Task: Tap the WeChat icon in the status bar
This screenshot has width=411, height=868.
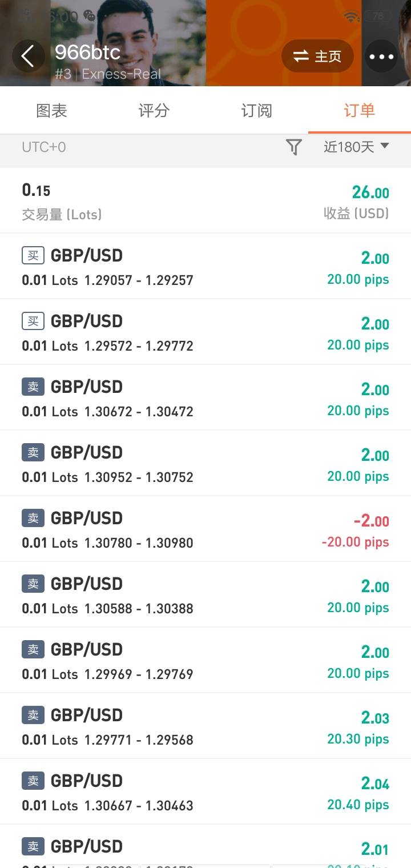Action: 89,16
